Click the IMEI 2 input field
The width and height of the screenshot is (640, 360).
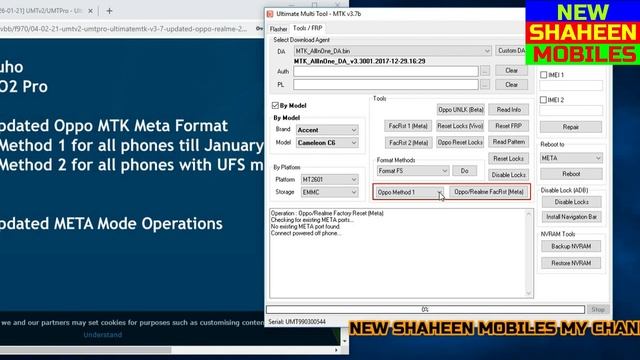(571, 110)
